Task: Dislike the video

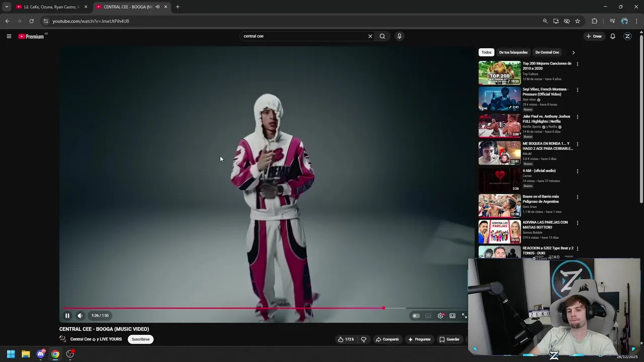Action: click(364, 339)
